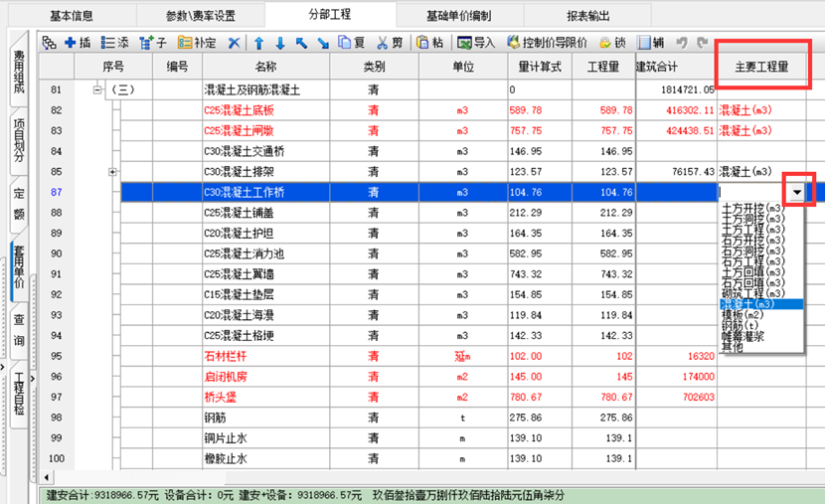Click the 锁 lock button
The width and height of the screenshot is (825, 504).
tap(613, 43)
